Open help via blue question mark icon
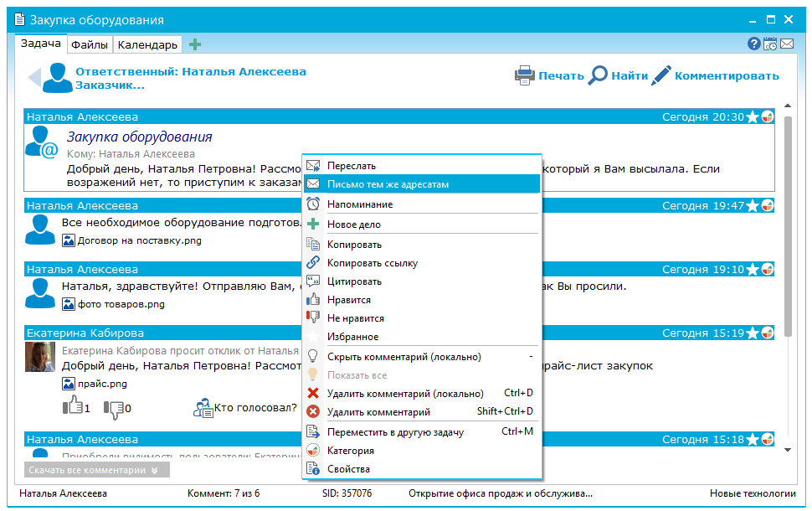 point(753,44)
